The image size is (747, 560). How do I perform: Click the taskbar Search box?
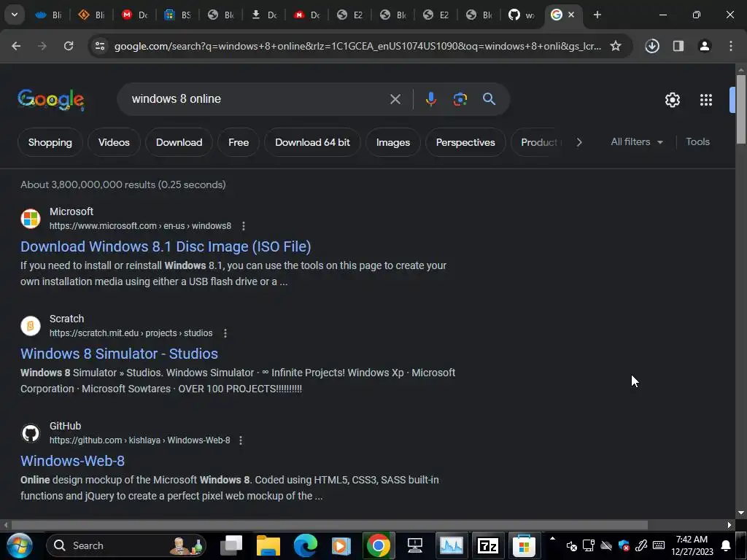[126, 545]
